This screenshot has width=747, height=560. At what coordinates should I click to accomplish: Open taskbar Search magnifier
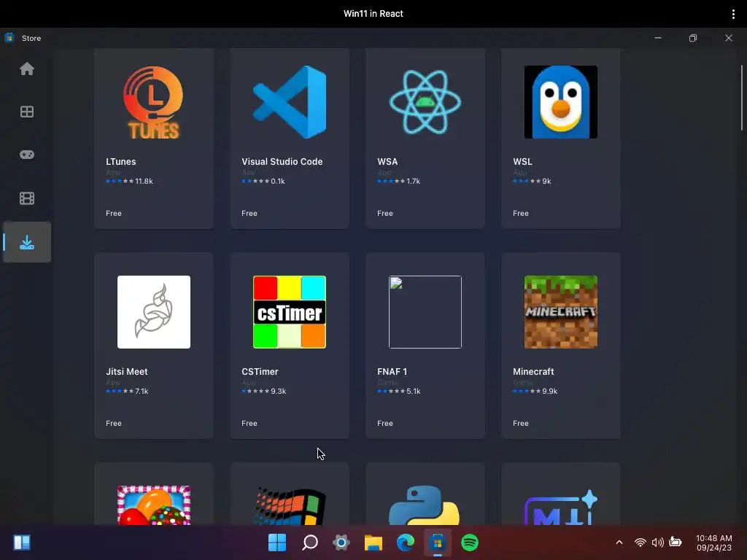point(309,542)
